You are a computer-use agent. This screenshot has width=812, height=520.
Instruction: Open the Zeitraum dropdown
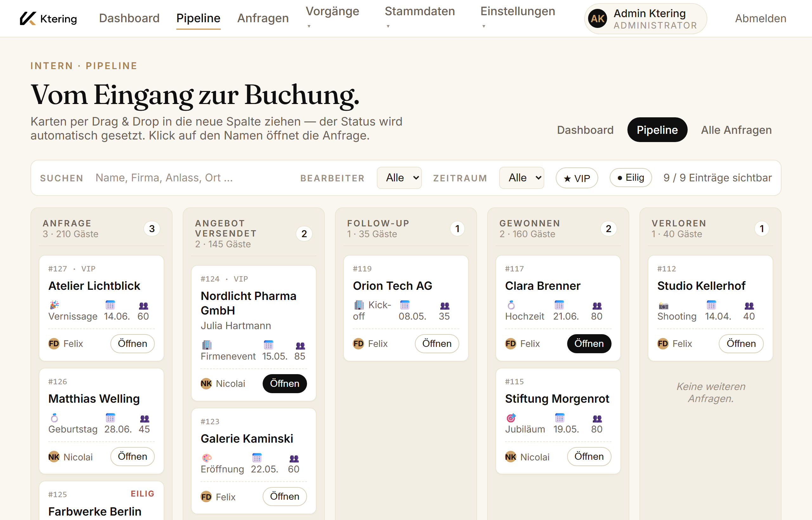click(521, 178)
